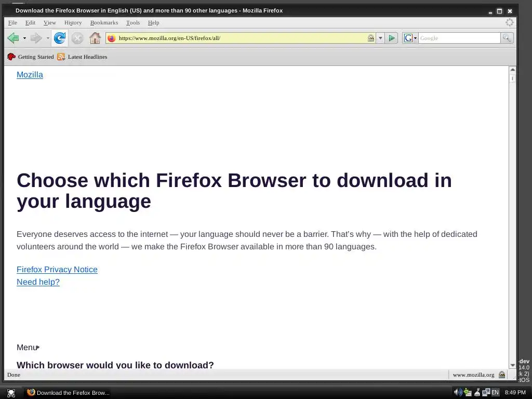Click the 8:49 PM clock
532x399 pixels.
[515, 393]
